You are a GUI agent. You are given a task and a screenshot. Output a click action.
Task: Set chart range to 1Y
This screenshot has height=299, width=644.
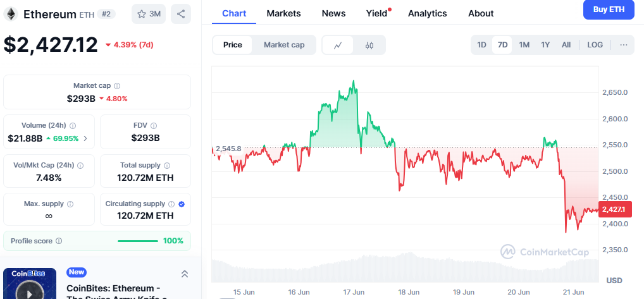545,45
